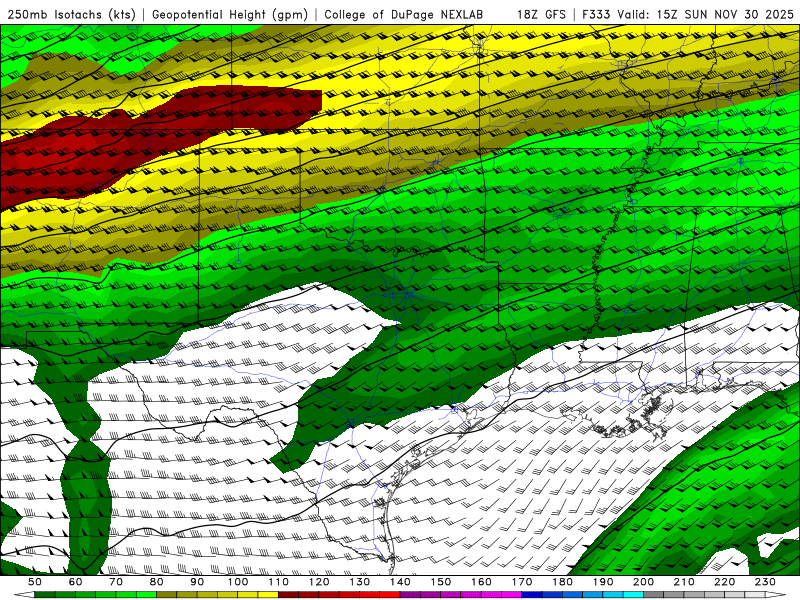This screenshot has height=600, width=800.
Task: Select the dark blue swatch starting at 170
Action: tap(532, 595)
